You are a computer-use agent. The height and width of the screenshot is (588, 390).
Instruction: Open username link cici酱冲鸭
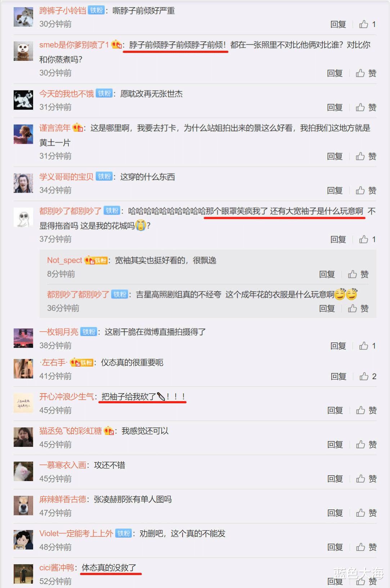(x=57, y=568)
